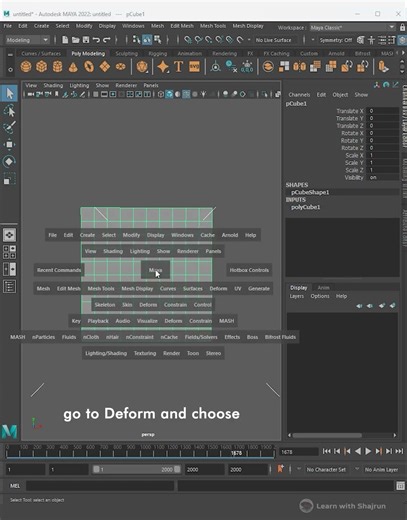Viewport: 407px width, 520px height.
Task: Click the Open Scene folder icon
Action: click(x=76, y=40)
